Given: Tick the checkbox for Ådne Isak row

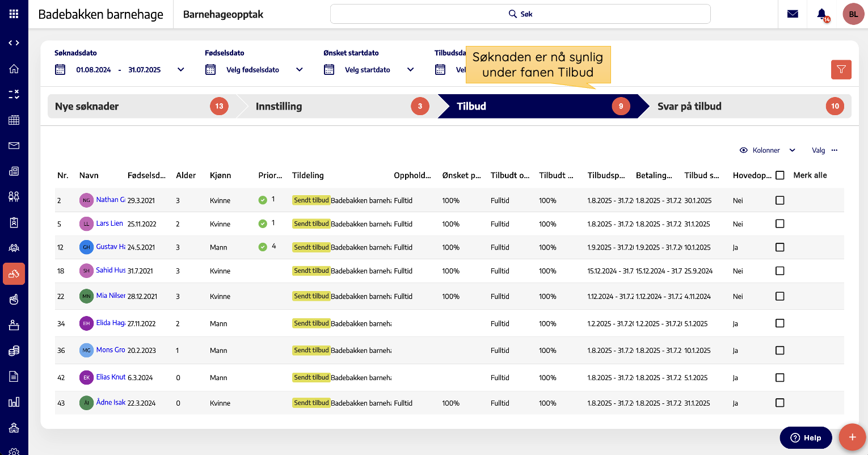Looking at the screenshot, I should (x=780, y=403).
